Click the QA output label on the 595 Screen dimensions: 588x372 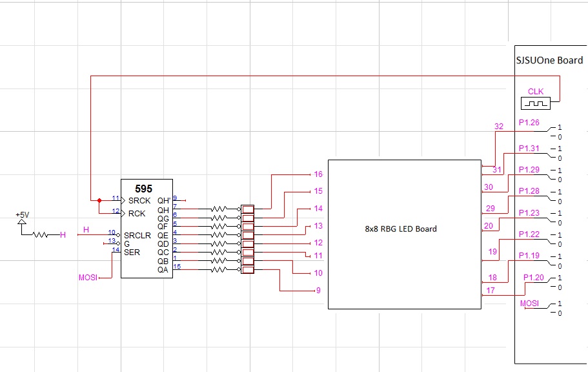163,270
